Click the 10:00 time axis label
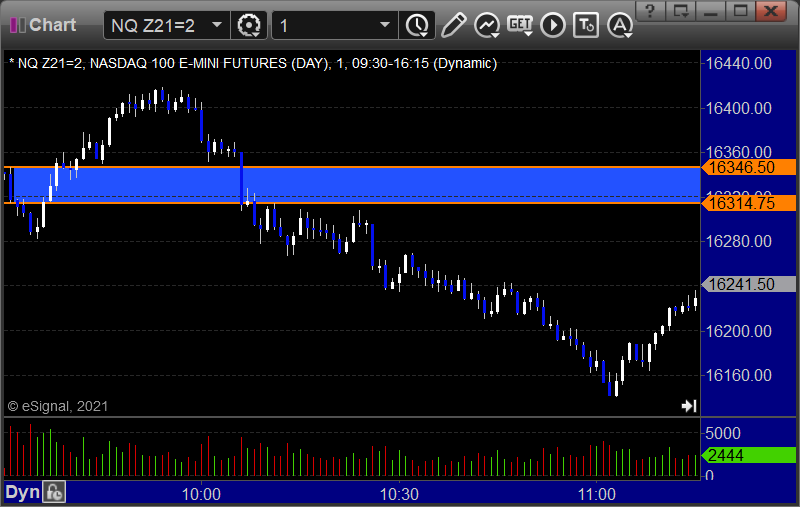The height and width of the screenshot is (507, 800). 201,494
